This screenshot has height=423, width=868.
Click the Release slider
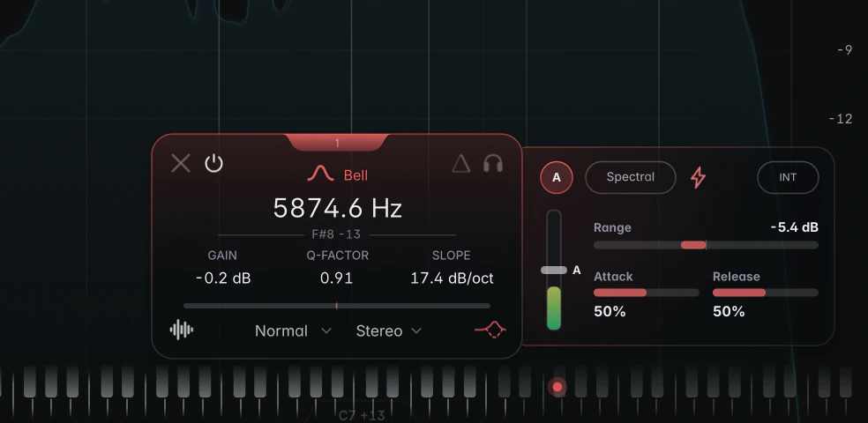coord(766,293)
